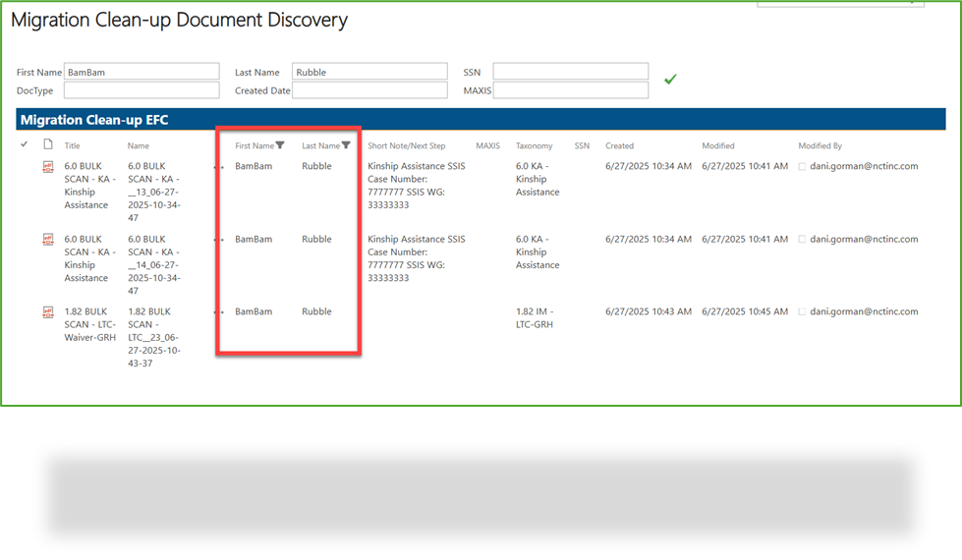
Task: Open the Last Name column dropdown
Action: 320,146
